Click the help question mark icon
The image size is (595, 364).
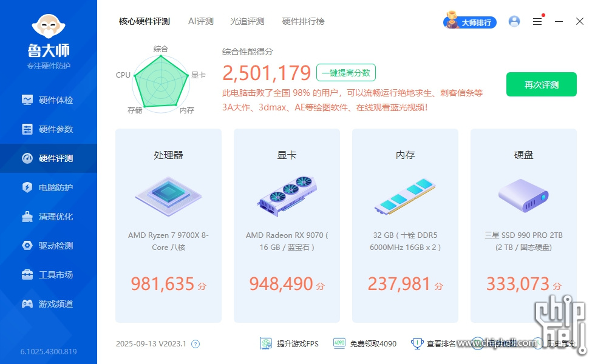point(195,344)
